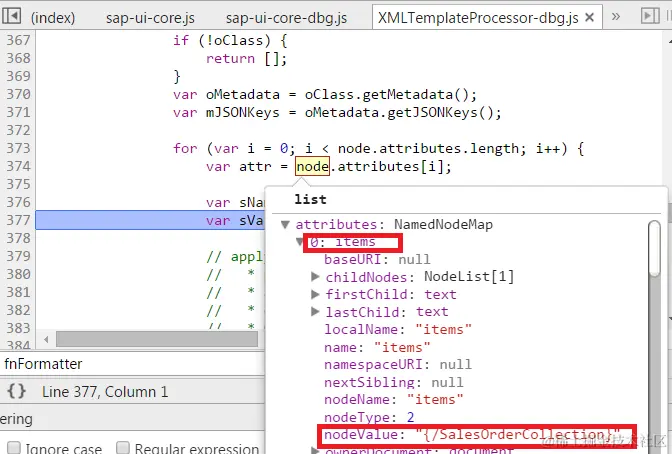Click the nodeName "items" property
The image size is (672, 454).
pos(393,400)
